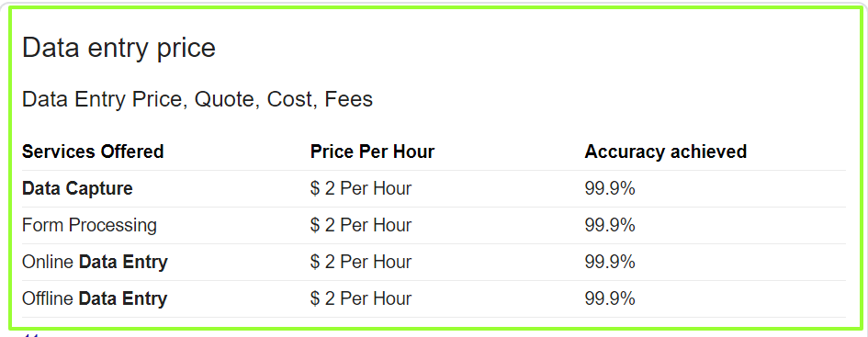Click the Data Capture accuracy value
The image size is (868, 337).
610,188
